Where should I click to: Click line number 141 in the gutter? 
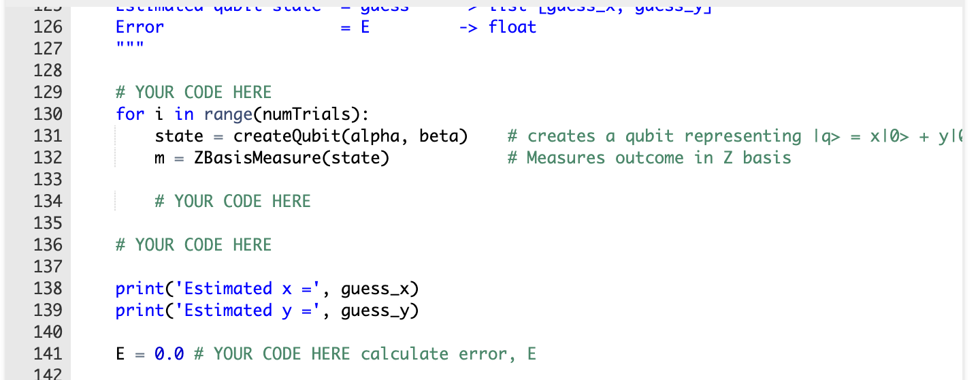point(48,353)
